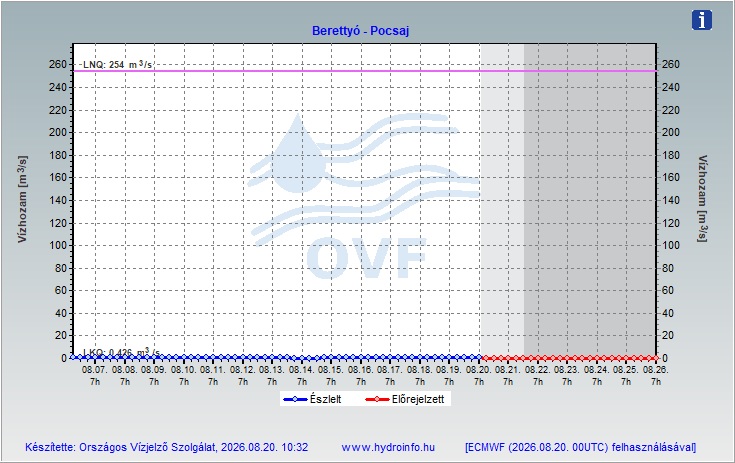This screenshot has height=463, width=735.
Task: Click the Észlelt blue legend marker
Action: click(295, 399)
